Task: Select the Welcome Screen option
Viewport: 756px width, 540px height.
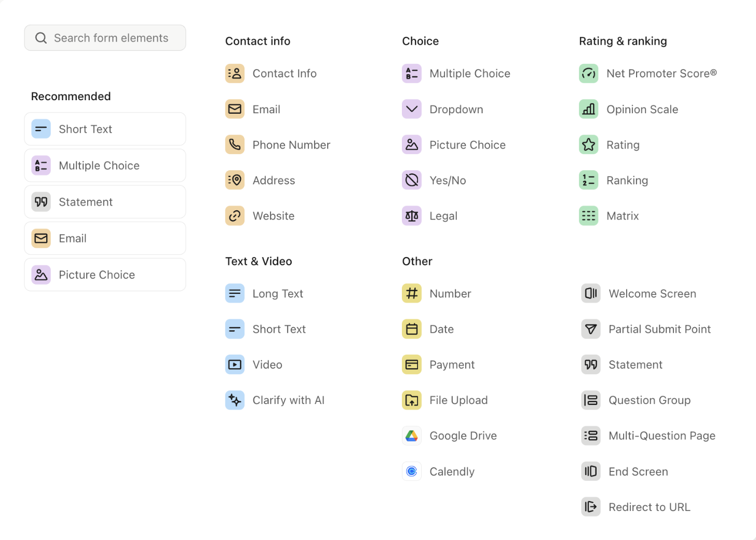Action: coord(652,294)
